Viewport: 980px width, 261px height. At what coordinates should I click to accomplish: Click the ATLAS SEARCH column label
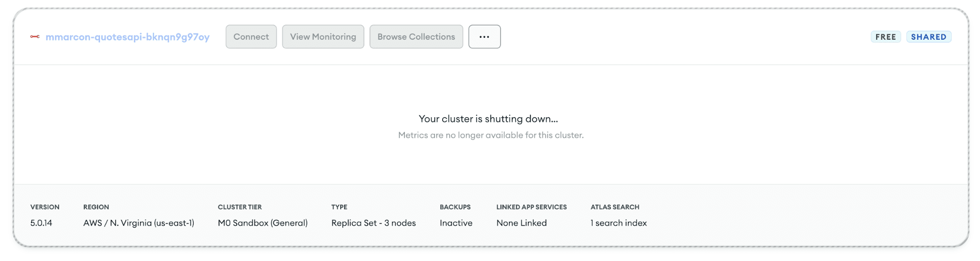click(614, 207)
